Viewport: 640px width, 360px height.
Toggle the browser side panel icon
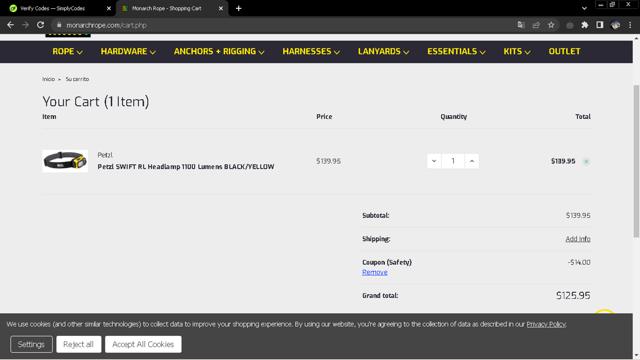click(x=600, y=25)
